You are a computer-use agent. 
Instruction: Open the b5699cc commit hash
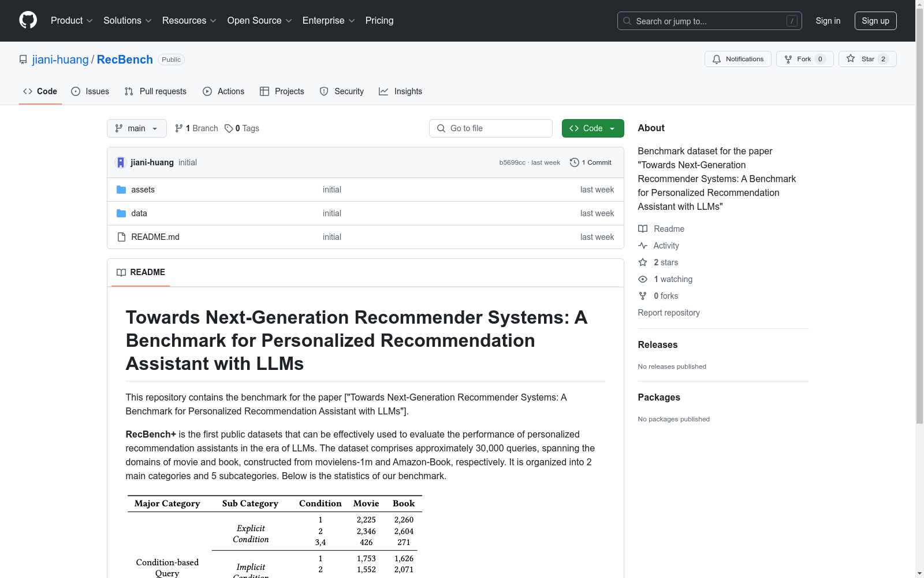click(x=512, y=162)
